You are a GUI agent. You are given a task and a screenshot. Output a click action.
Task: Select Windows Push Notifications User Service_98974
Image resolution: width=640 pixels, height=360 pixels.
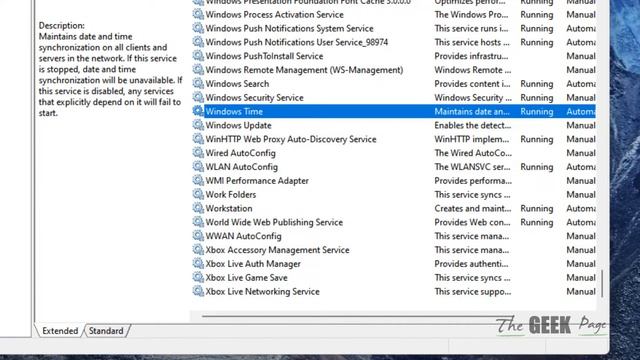[x=297, y=42]
